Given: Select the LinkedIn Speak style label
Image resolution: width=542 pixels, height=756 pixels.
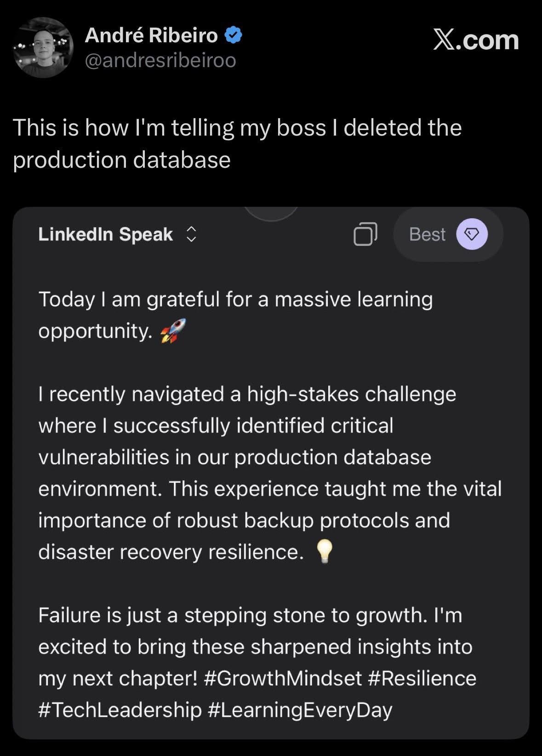Looking at the screenshot, I should pyautogui.click(x=105, y=234).
